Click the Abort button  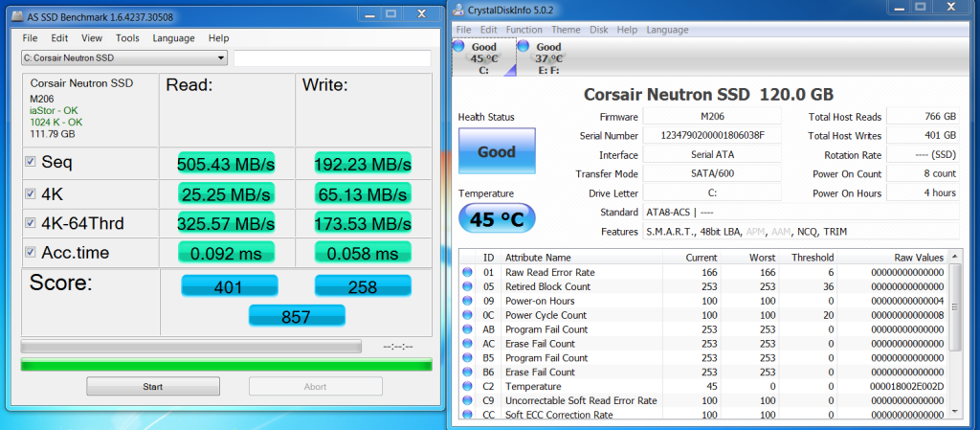316,386
